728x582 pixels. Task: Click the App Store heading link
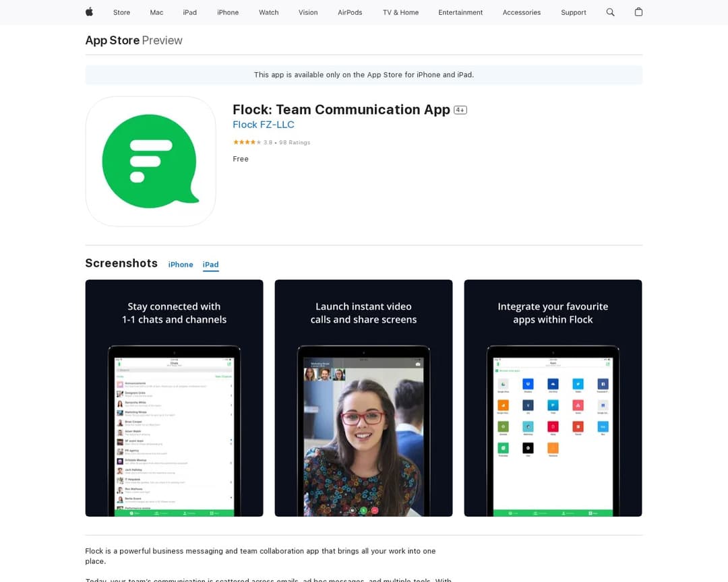tap(112, 40)
